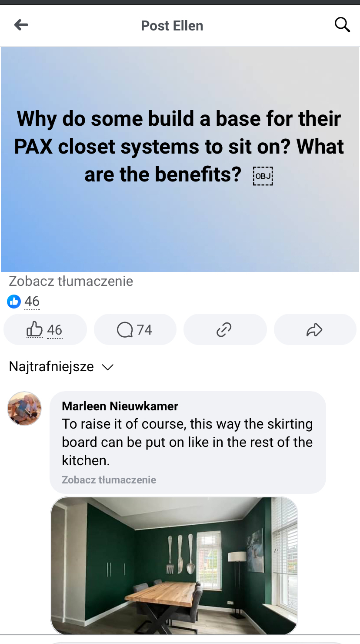This screenshot has height=644, width=360.
Task: Click the 74 comments counter
Action: point(144,330)
